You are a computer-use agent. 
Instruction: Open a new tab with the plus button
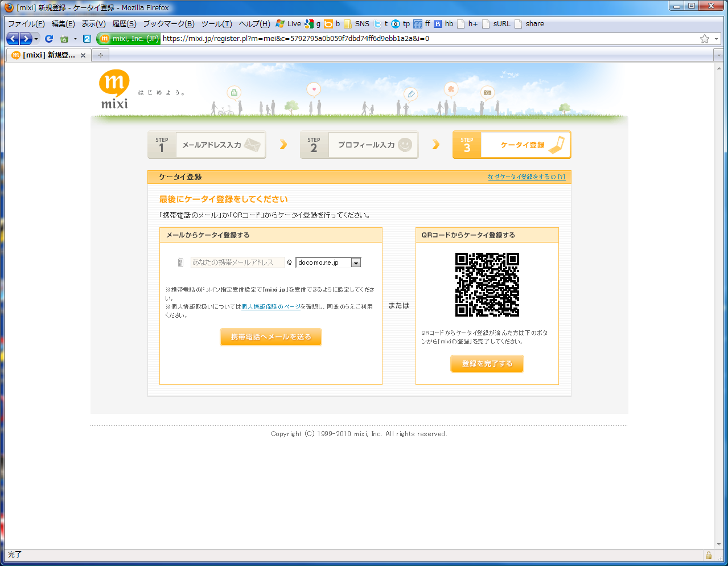101,55
